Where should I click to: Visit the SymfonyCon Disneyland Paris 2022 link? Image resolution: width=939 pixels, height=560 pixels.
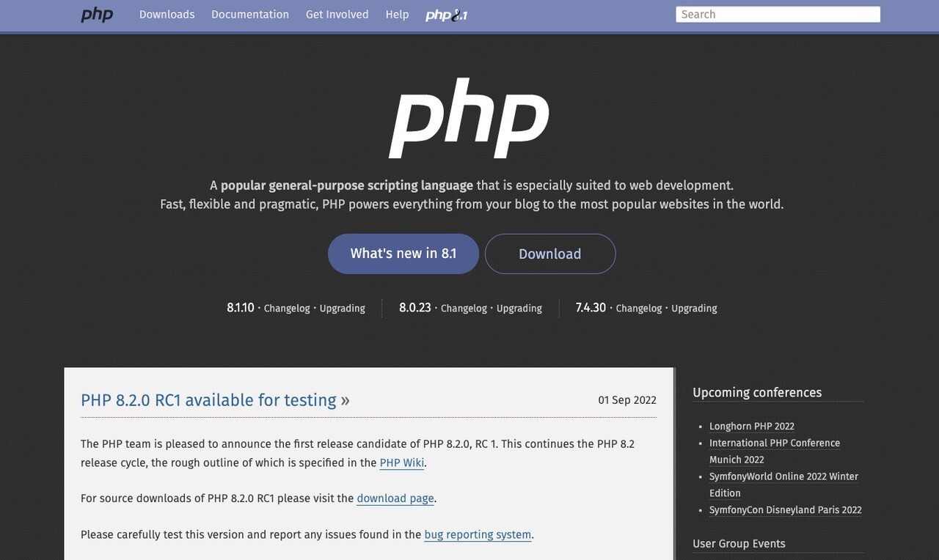(x=785, y=510)
